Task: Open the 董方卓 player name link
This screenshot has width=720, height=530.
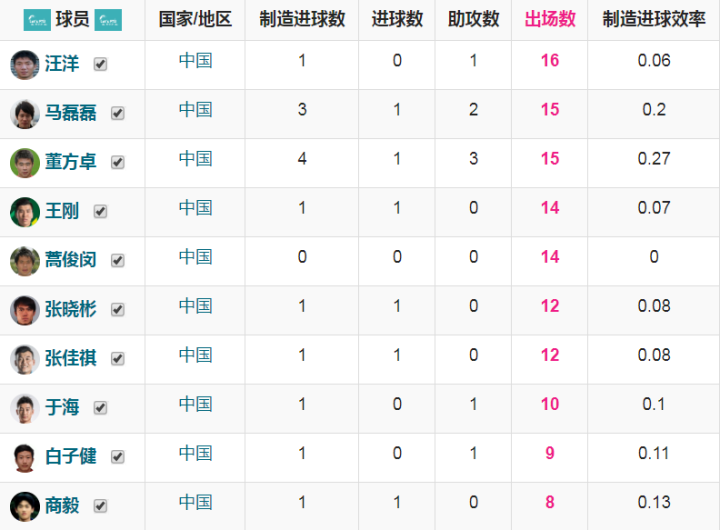Action: (71, 162)
